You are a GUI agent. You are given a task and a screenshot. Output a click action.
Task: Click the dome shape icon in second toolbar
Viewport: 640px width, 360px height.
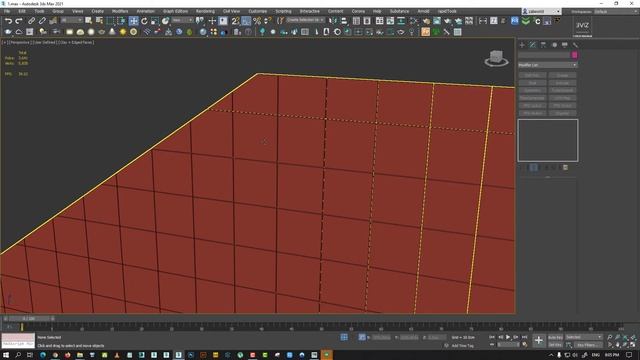(80, 32)
